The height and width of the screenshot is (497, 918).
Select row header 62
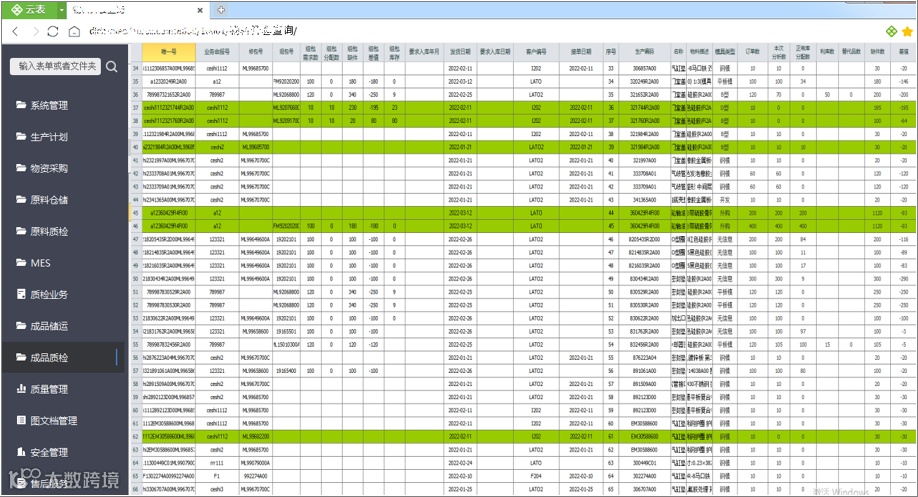pos(135,437)
